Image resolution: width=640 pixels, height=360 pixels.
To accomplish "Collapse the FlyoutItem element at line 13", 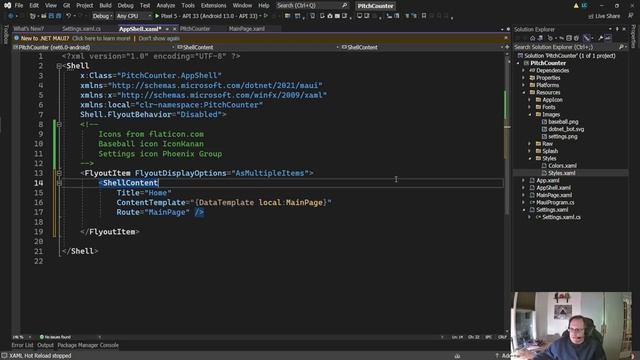I will (x=59, y=173).
